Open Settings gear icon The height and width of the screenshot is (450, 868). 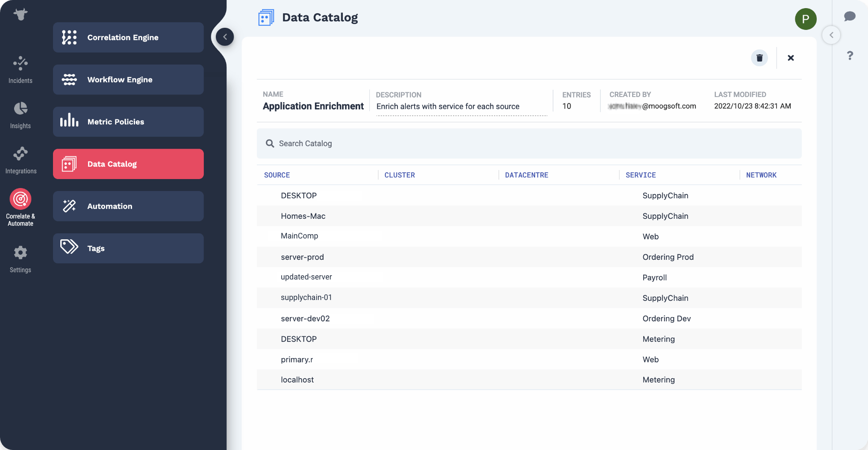21,253
